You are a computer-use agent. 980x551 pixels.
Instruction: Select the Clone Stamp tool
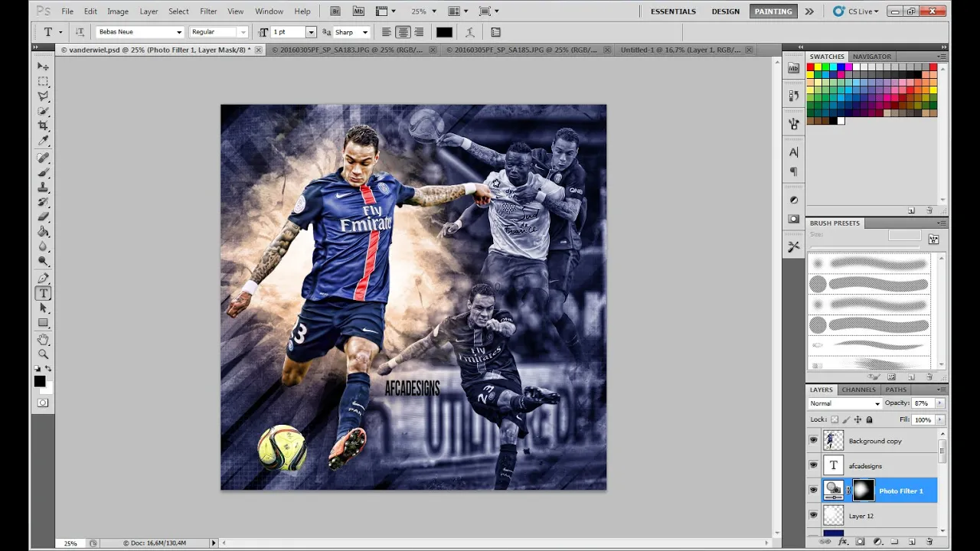click(x=43, y=187)
